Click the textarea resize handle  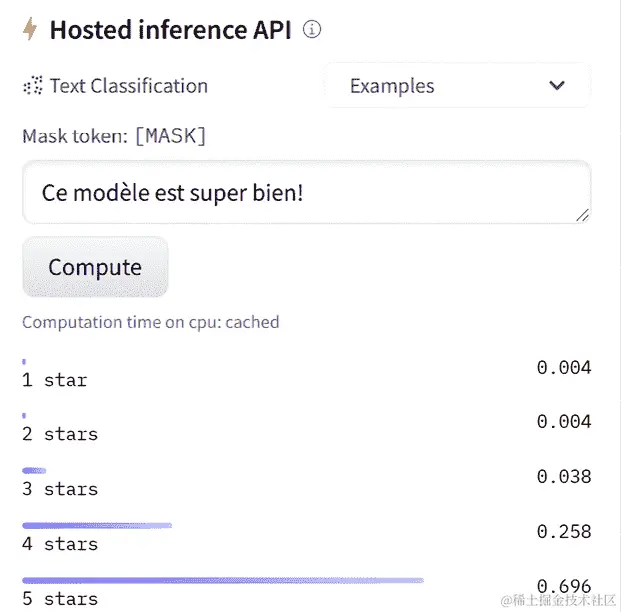coord(582,214)
